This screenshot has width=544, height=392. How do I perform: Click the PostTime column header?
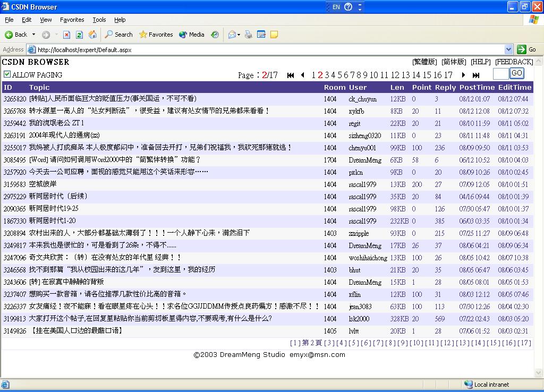point(477,88)
